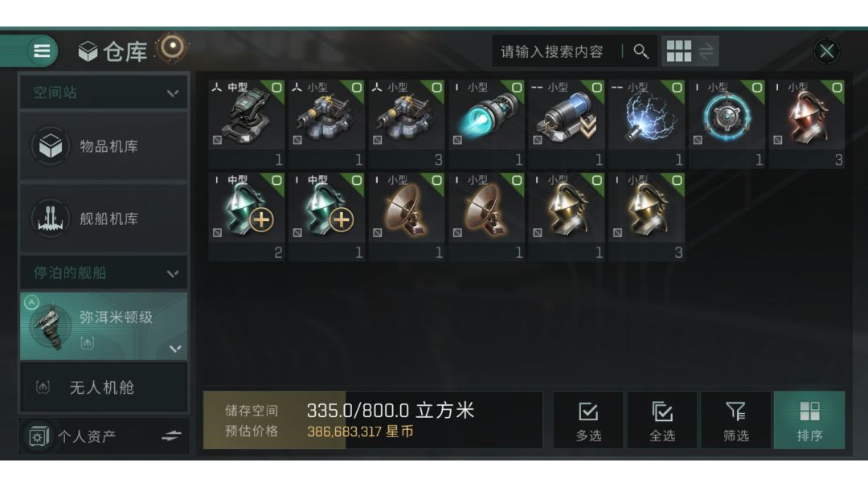This screenshot has width=868, height=487.
Task: Select the lightning bolt module item
Action: (646, 124)
